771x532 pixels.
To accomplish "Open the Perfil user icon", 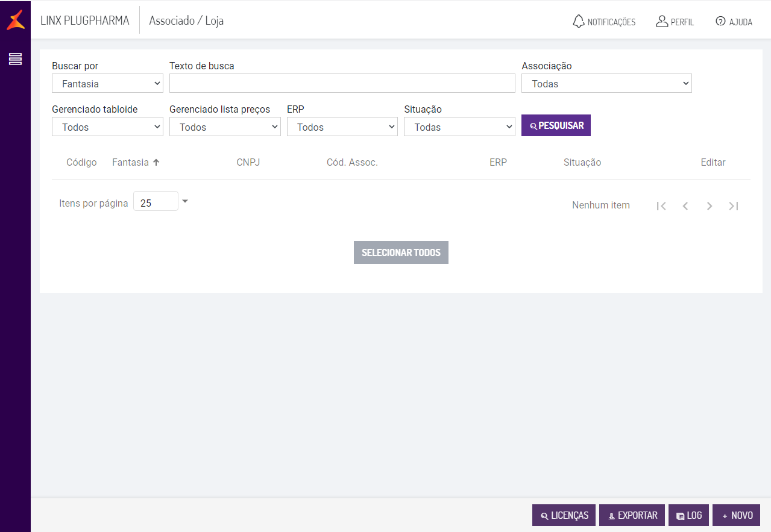I will (662, 21).
